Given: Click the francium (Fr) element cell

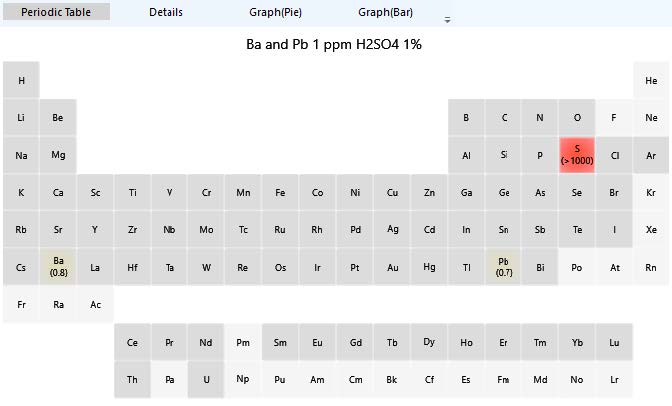Looking at the screenshot, I should [21, 304].
